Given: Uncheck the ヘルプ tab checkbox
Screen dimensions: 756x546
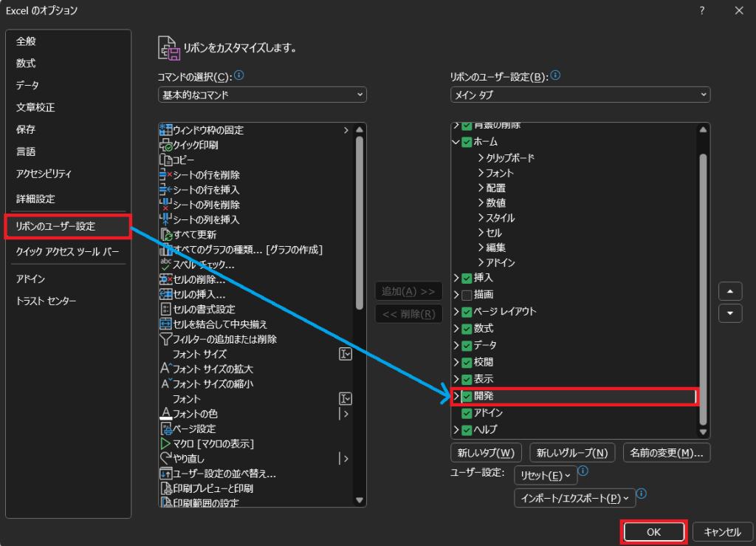Looking at the screenshot, I should [x=467, y=429].
